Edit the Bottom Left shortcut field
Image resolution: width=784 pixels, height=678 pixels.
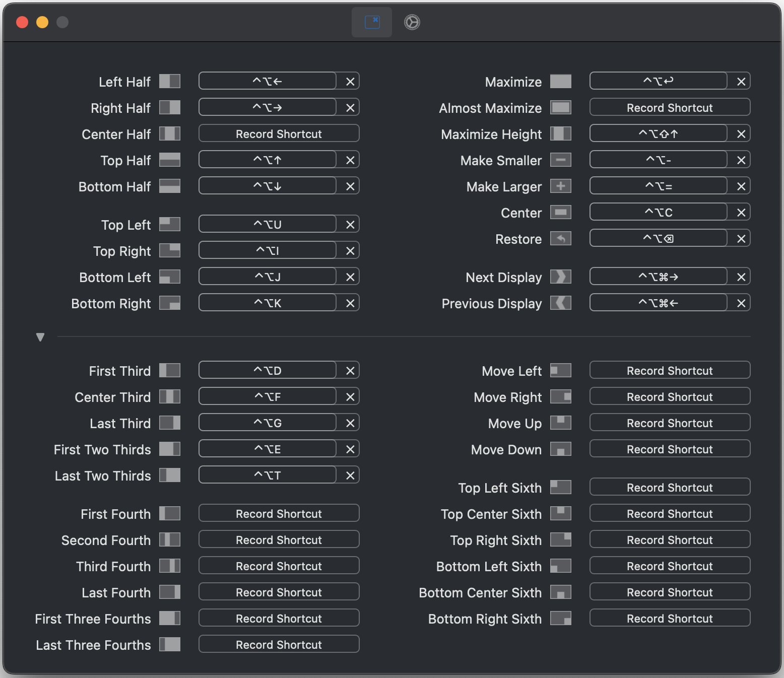pyautogui.click(x=268, y=277)
